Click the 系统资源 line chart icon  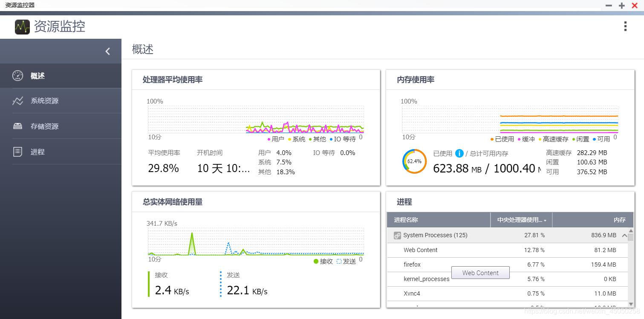(x=17, y=101)
